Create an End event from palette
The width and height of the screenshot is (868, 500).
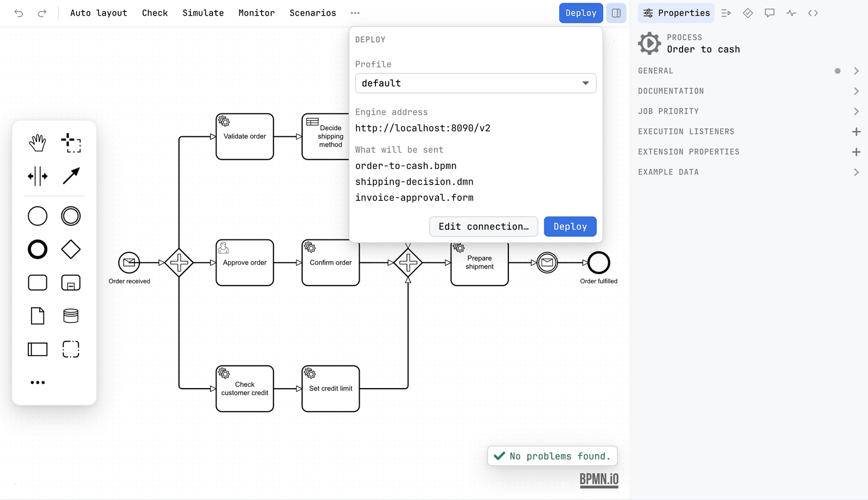pyautogui.click(x=37, y=250)
